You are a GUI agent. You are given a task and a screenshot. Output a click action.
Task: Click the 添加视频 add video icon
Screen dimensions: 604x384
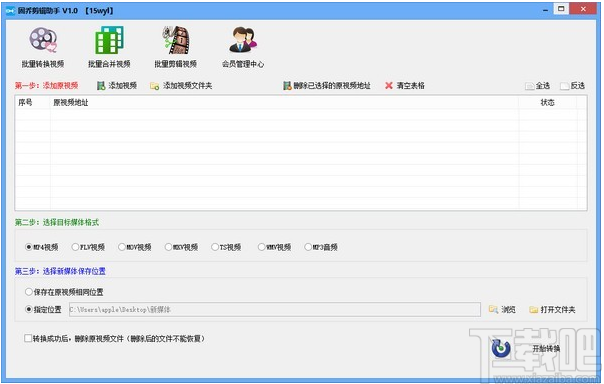point(101,86)
